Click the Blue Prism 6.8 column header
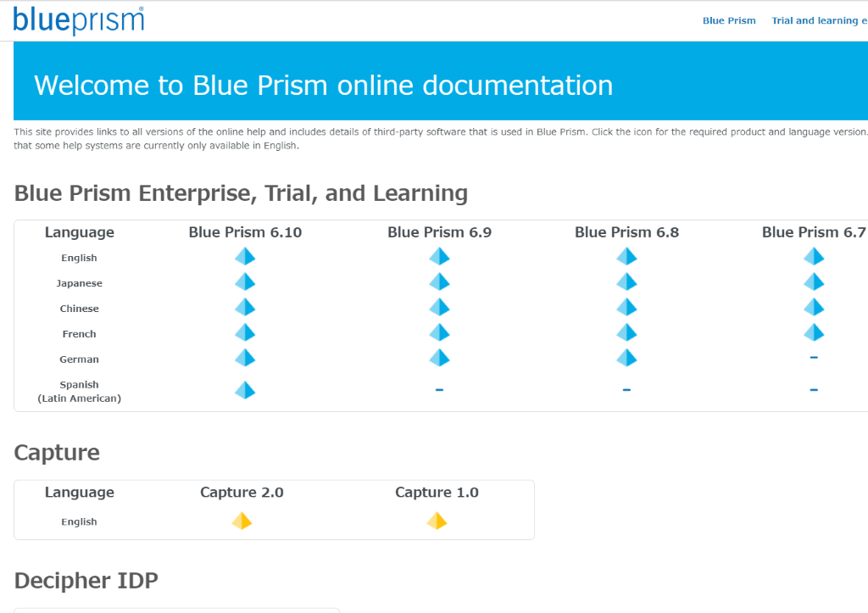 [x=626, y=232]
